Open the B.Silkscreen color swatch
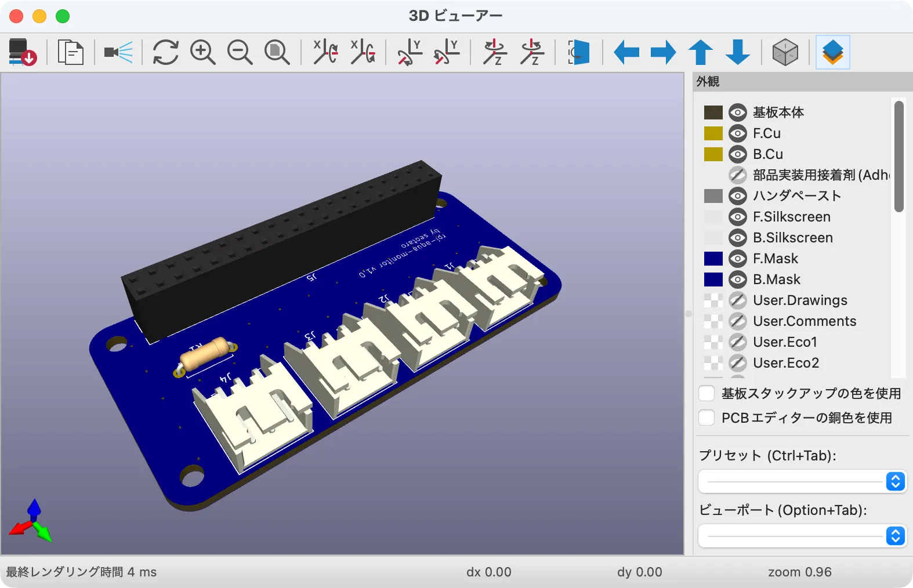This screenshot has height=588, width=913. 713,238
